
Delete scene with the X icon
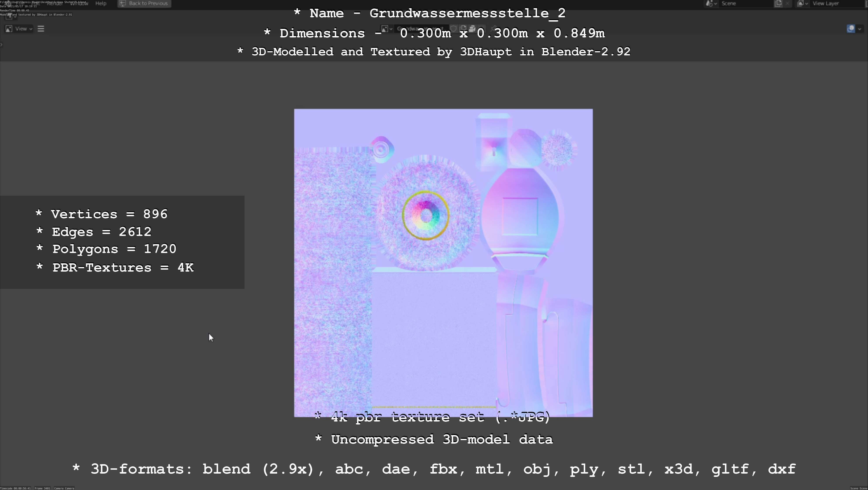pyautogui.click(x=787, y=3)
